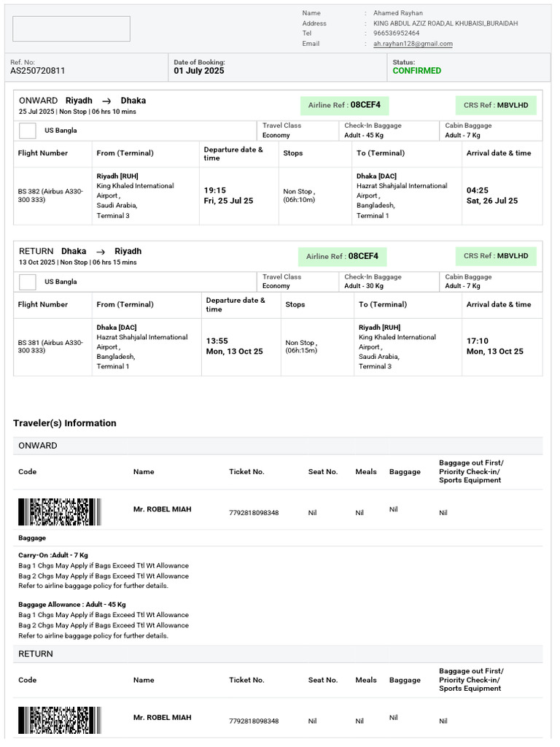560x747 pixels.
Task: Click the US Bangla logo box for onward flight
Action: (x=28, y=131)
